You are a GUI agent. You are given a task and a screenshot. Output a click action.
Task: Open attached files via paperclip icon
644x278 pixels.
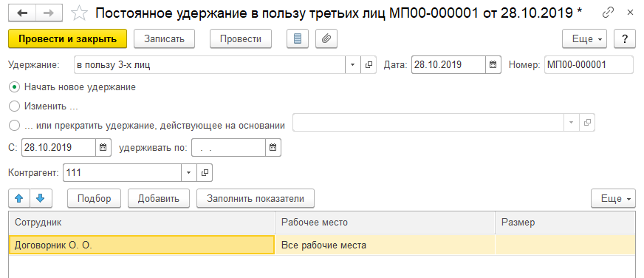326,39
